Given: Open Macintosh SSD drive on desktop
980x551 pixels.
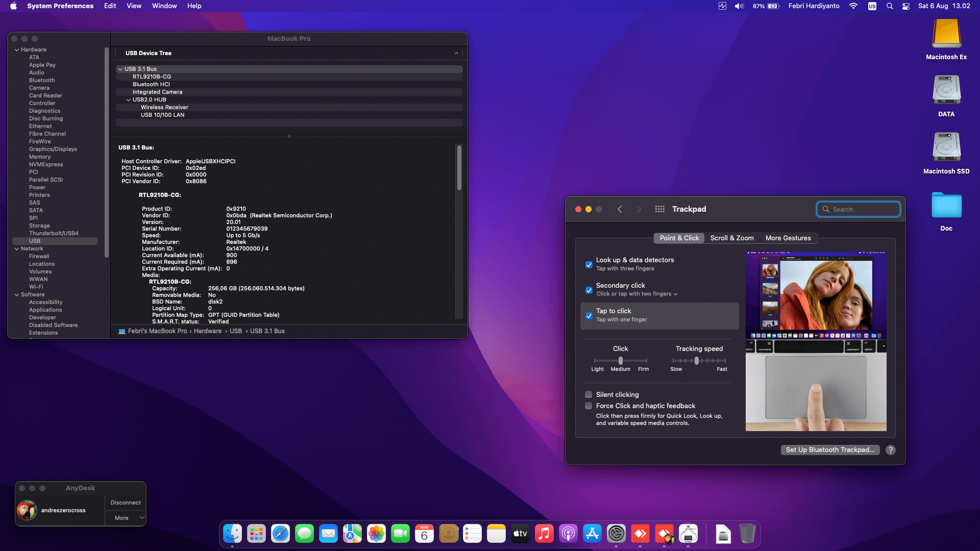Looking at the screenshot, I should pyautogui.click(x=946, y=148).
